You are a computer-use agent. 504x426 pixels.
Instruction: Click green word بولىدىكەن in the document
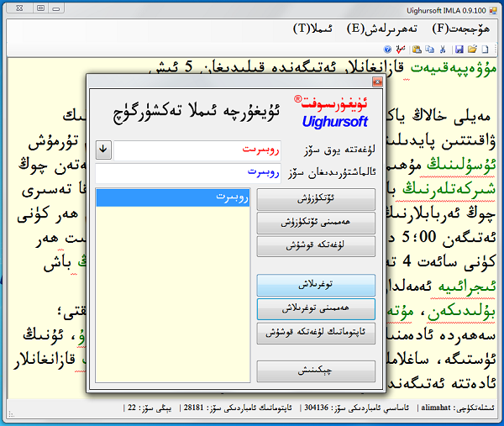461,311
